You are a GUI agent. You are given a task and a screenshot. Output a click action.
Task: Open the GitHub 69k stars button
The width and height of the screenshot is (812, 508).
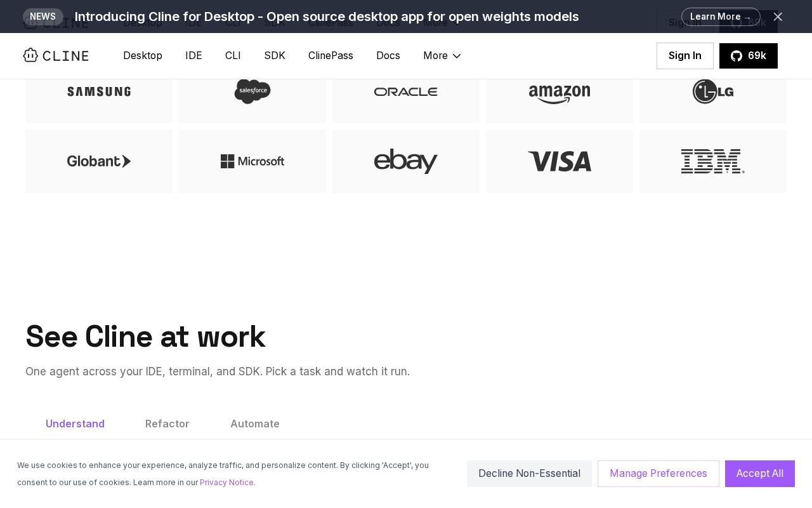coord(749,56)
